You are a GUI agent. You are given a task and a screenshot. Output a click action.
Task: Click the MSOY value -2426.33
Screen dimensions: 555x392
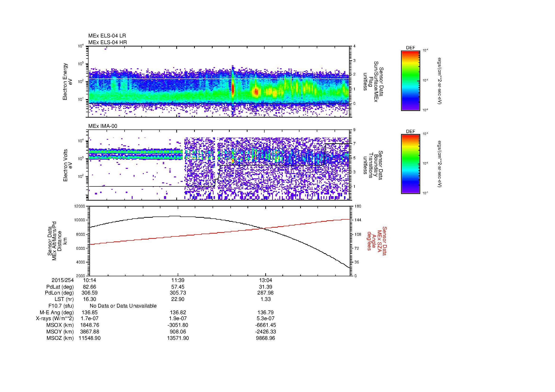pos(266,332)
